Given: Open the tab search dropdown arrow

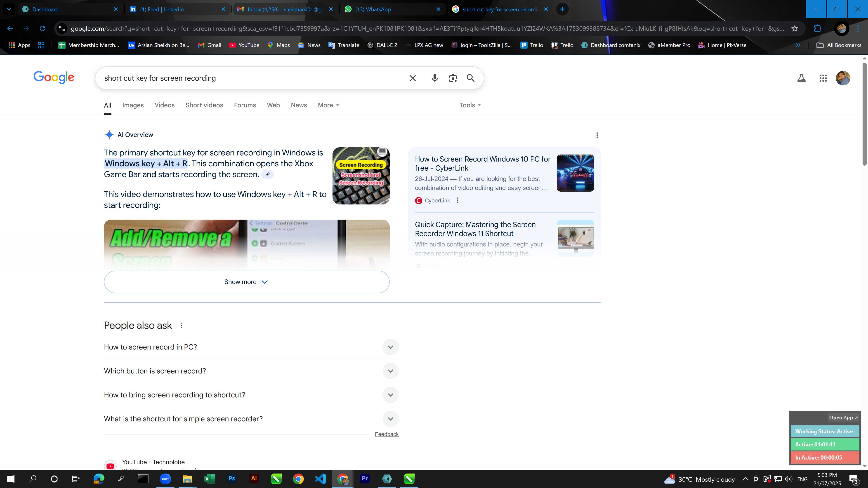Looking at the screenshot, I should [x=9, y=9].
